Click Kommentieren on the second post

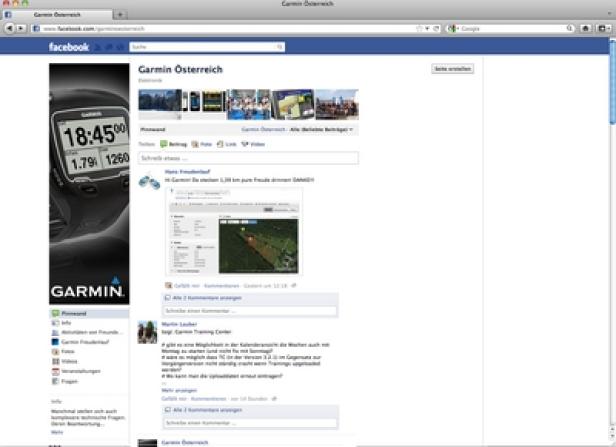click(209, 399)
